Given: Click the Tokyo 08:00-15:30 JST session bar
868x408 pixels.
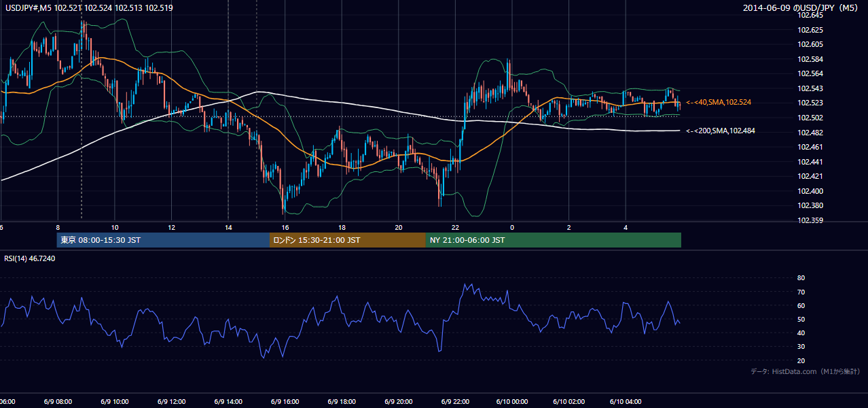Looking at the screenshot, I should (164, 240).
